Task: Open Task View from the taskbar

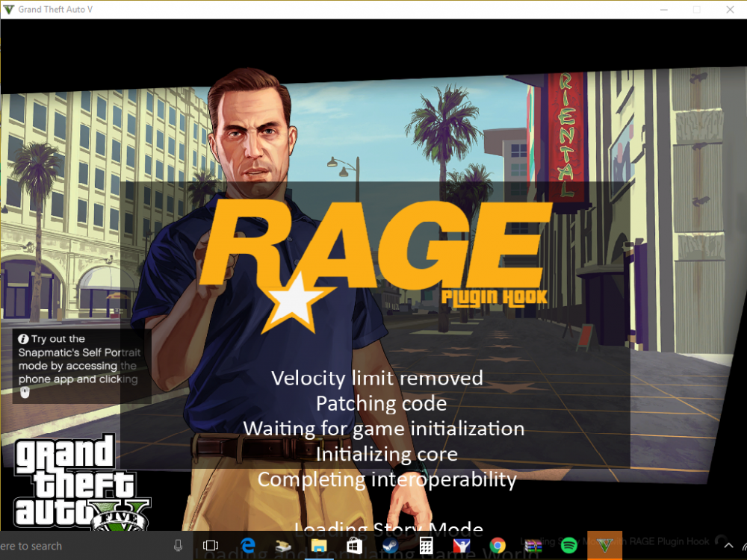Action: click(210, 546)
